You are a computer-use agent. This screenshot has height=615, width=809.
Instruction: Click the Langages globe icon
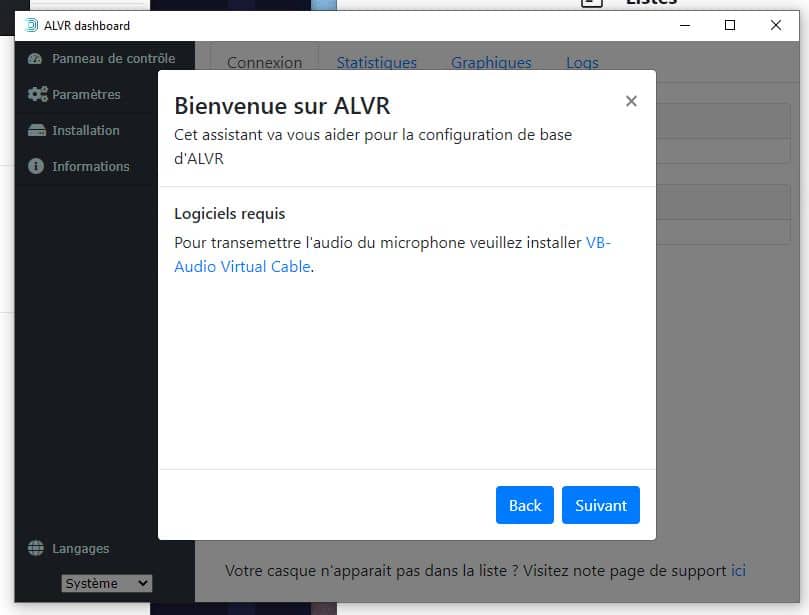pos(36,548)
